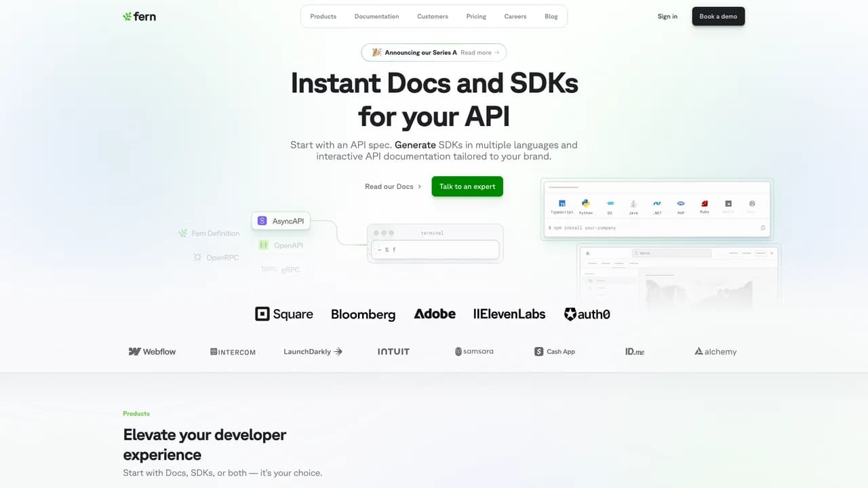Click the samsara logo
Image resolution: width=868 pixels, height=488 pixels.
[x=474, y=352]
